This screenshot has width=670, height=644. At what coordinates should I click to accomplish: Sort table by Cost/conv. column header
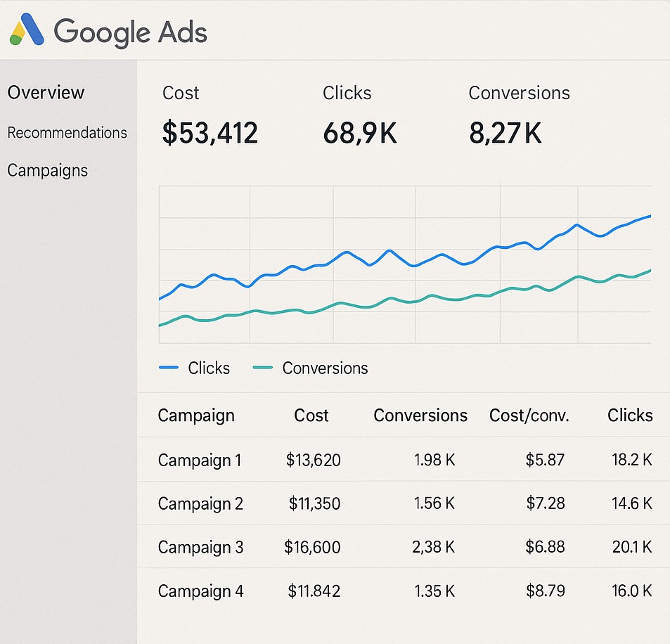[x=529, y=416]
